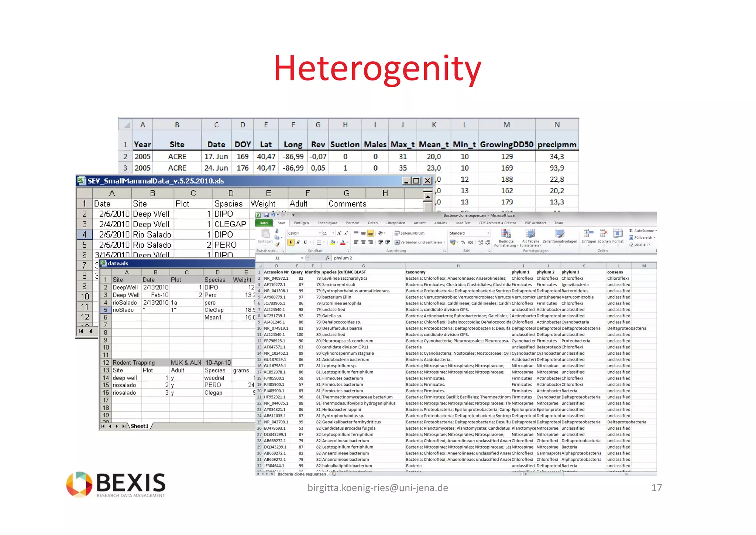The image size is (756, 535).
Task: Cut selection with the scissors icon
Action: coord(277,231)
